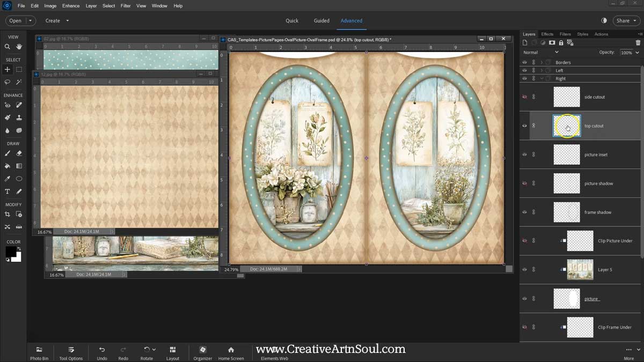The height and width of the screenshot is (362, 644).
Task: Open the Enhance menu
Action: 70,6
